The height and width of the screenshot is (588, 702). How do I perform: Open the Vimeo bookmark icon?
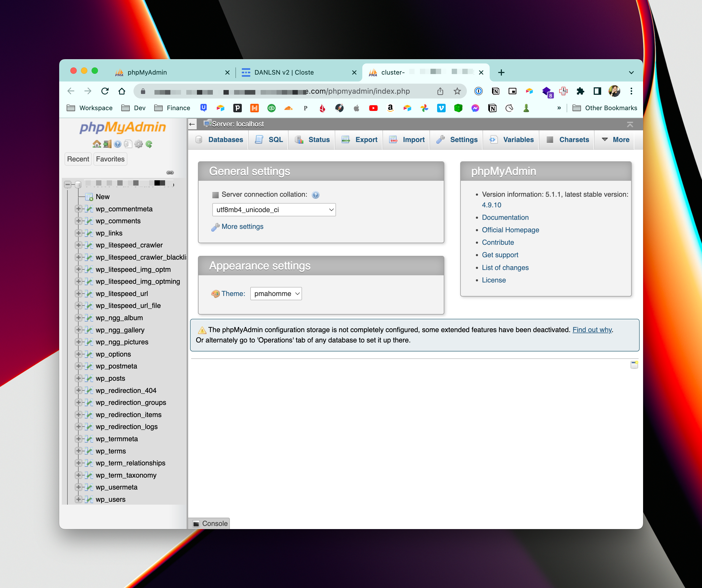pyautogui.click(x=441, y=108)
